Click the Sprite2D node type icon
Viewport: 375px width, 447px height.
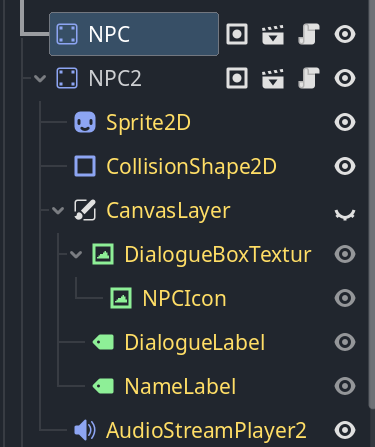(x=85, y=122)
